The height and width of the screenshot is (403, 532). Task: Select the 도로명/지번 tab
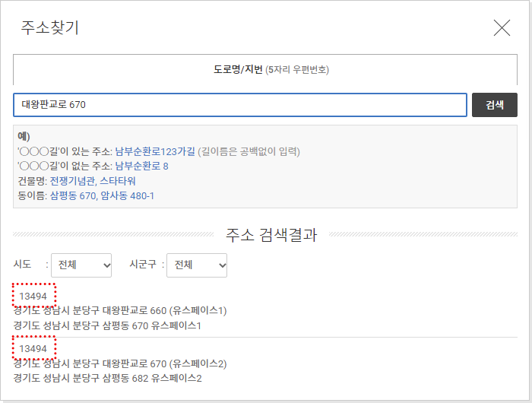(x=265, y=70)
